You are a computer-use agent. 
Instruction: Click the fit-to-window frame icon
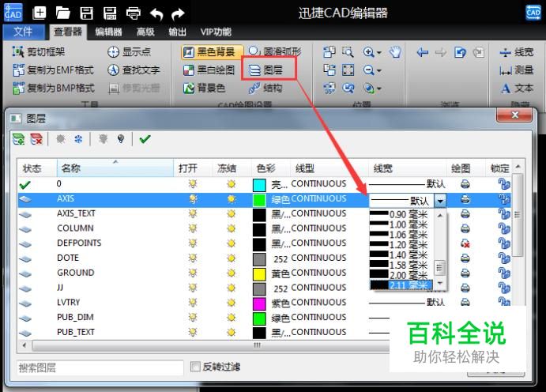click(x=348, y=70)
